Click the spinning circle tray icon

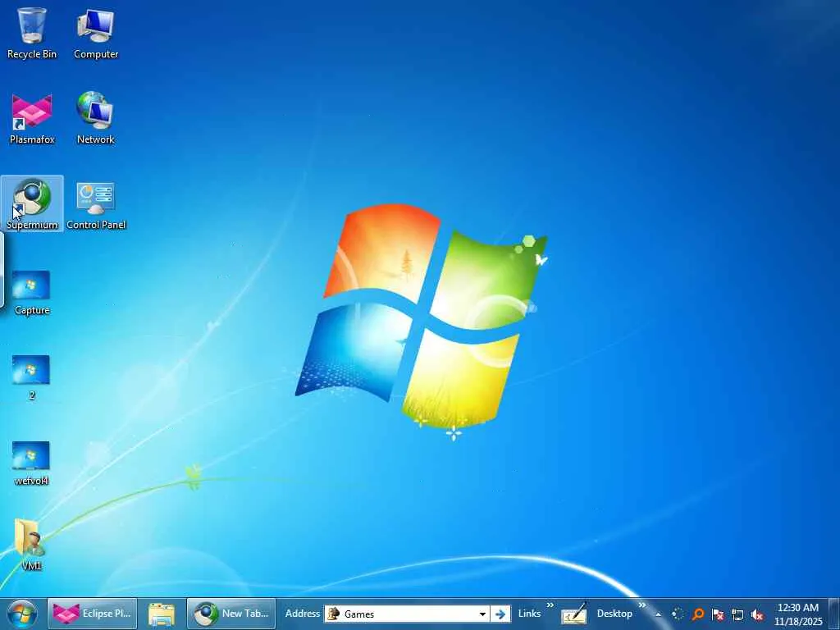[x=678, y=614]
